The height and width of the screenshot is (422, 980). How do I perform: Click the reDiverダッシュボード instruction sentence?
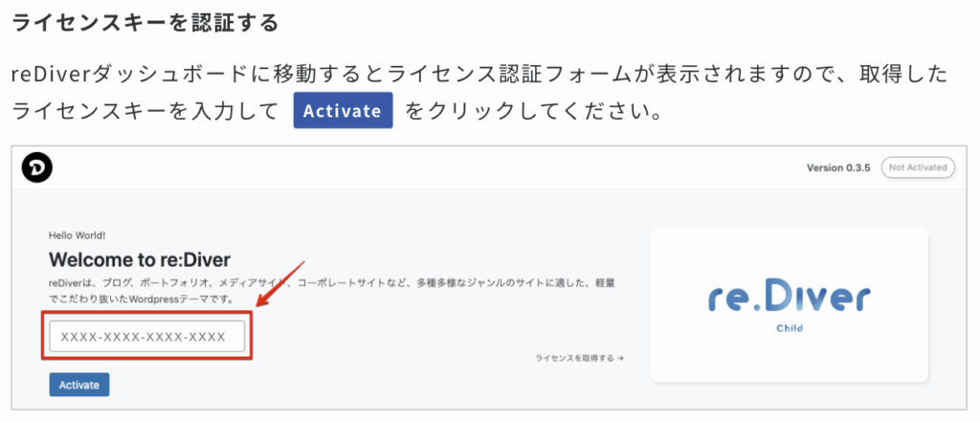[x=479, y=93]
